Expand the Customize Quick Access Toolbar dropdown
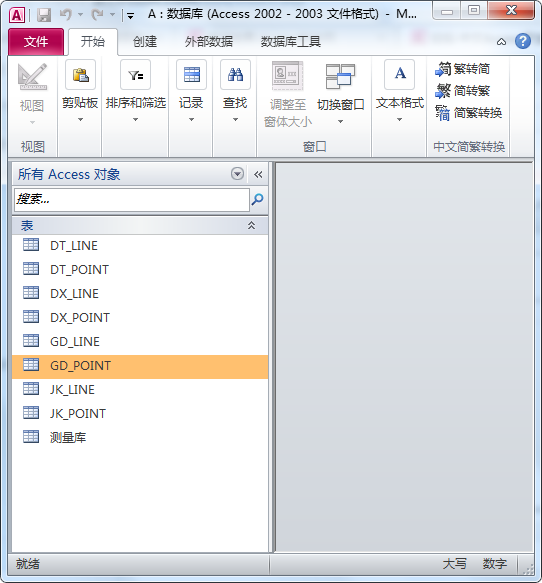This screenshot has width=542, height=583. click(130, 16)
